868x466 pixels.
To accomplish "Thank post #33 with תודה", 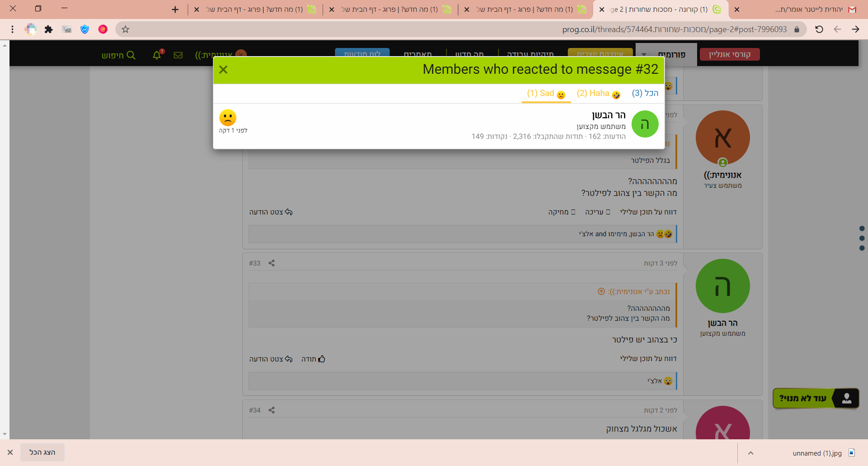I will (x=313, y=359).
